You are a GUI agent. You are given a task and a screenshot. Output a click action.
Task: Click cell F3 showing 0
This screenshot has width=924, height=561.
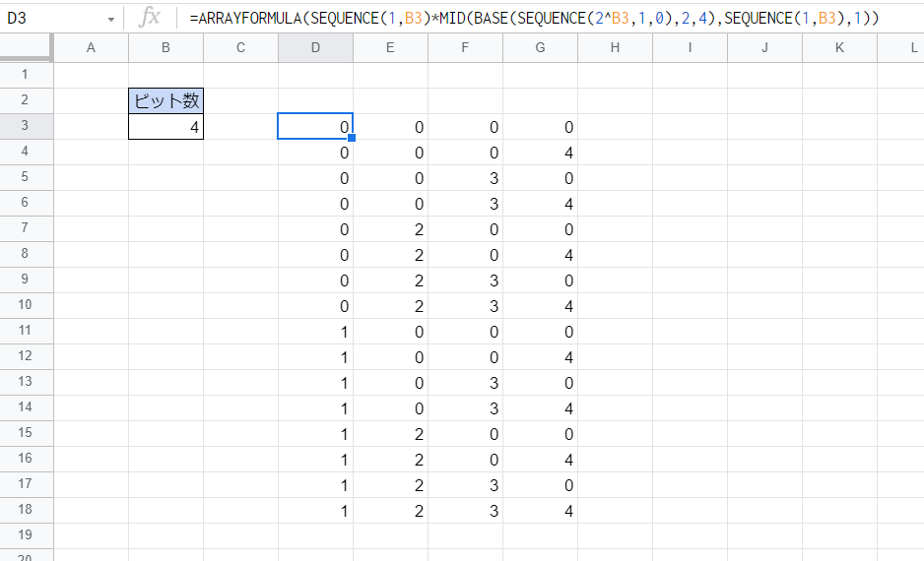465,127
